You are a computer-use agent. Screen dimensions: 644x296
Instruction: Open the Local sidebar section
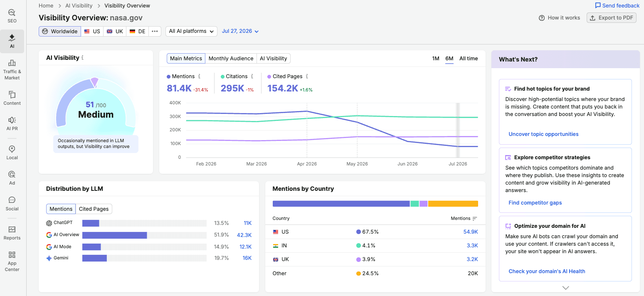tap(12, 153)
